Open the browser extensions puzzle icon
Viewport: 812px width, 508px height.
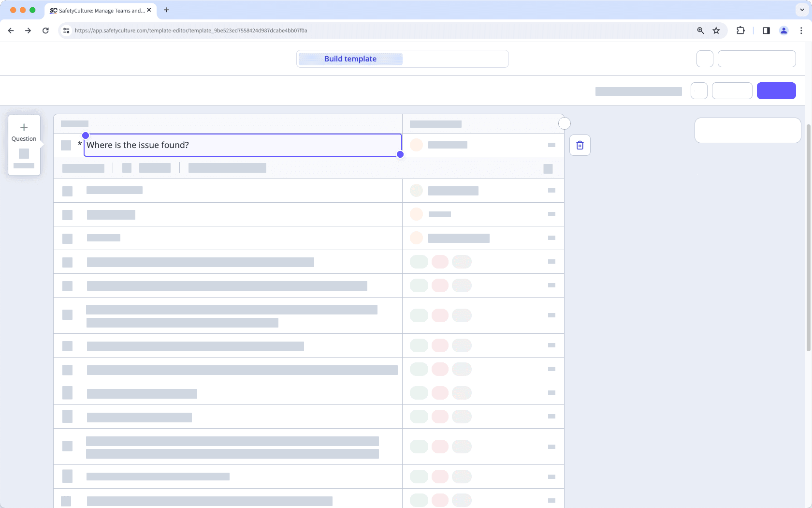tap(740, 30)
